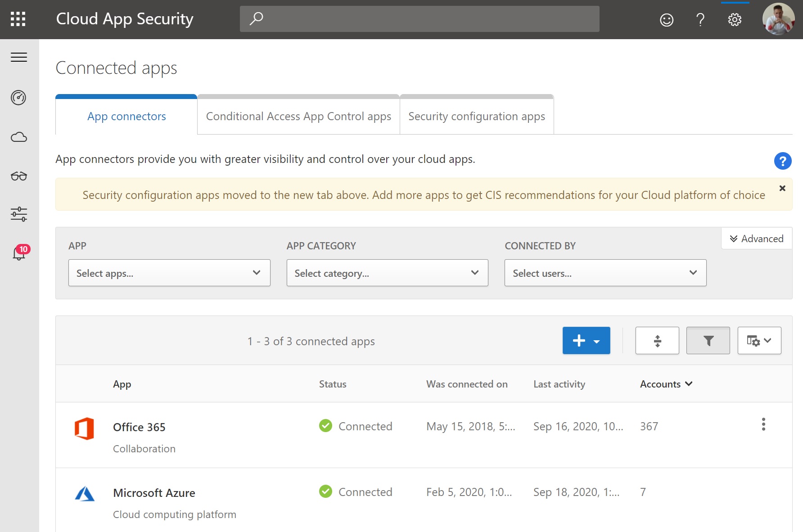Open the alerts bell with 10 notifications
The image size is (803, 532).
18,253
